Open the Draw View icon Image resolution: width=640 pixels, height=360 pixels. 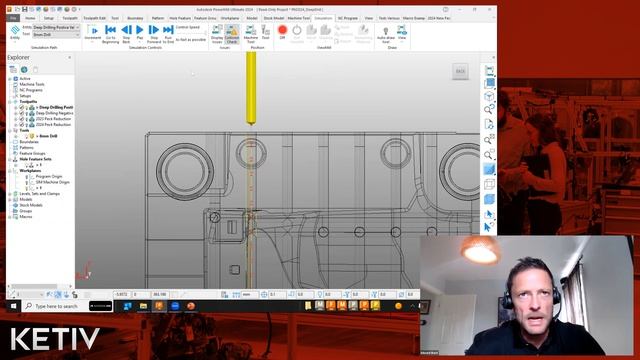pyautogui.click(x=402, y=33)
